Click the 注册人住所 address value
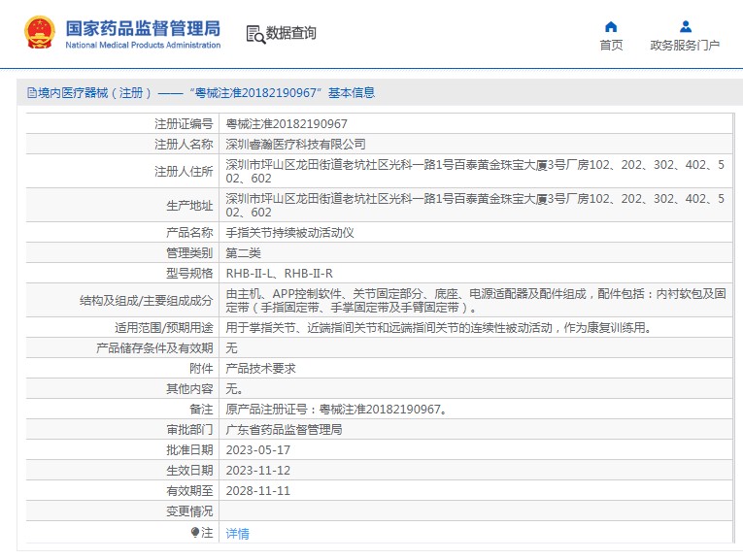 click(x=475, y=172)
